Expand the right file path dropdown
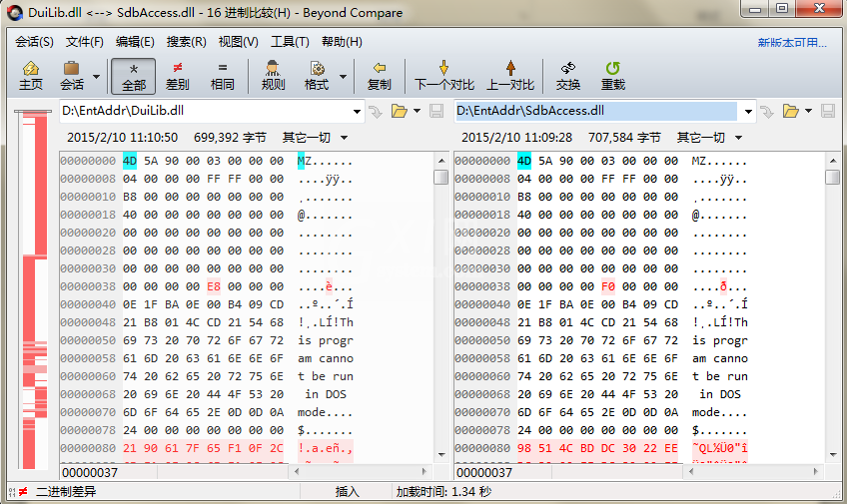 tap(748, 112)
